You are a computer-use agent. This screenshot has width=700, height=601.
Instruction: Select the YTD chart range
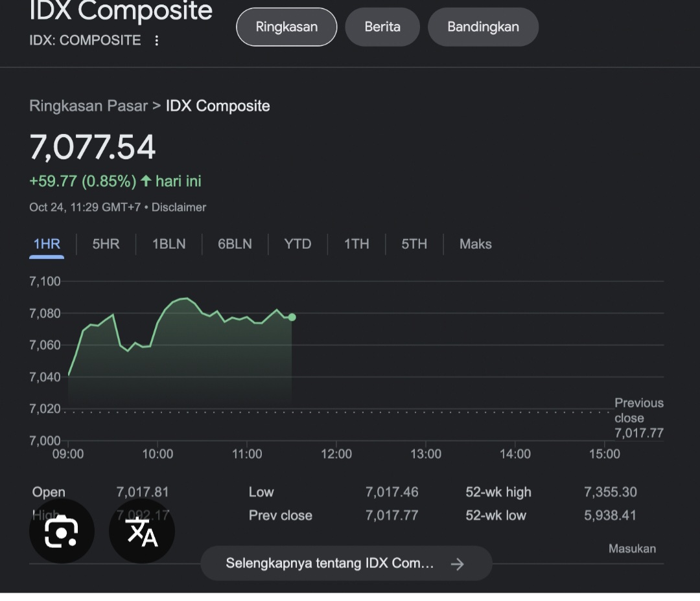(297, 244)
